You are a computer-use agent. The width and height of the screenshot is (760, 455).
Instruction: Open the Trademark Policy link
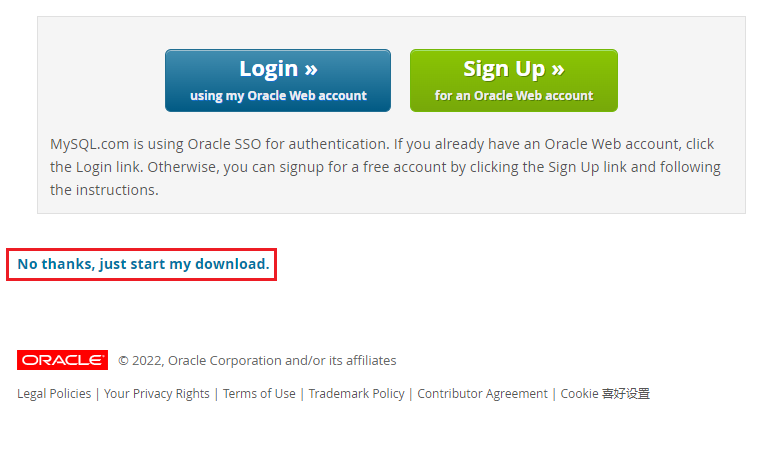(356, 393)
